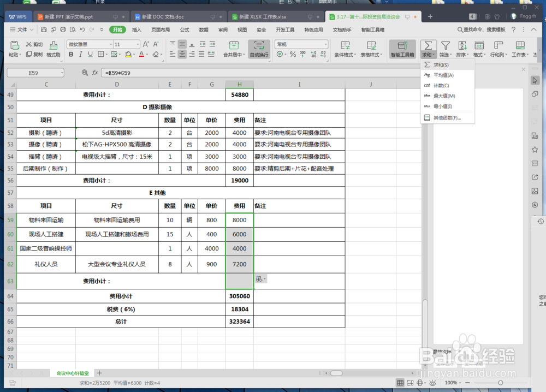Open paste options dropdown beside H63

click(261, 279)
